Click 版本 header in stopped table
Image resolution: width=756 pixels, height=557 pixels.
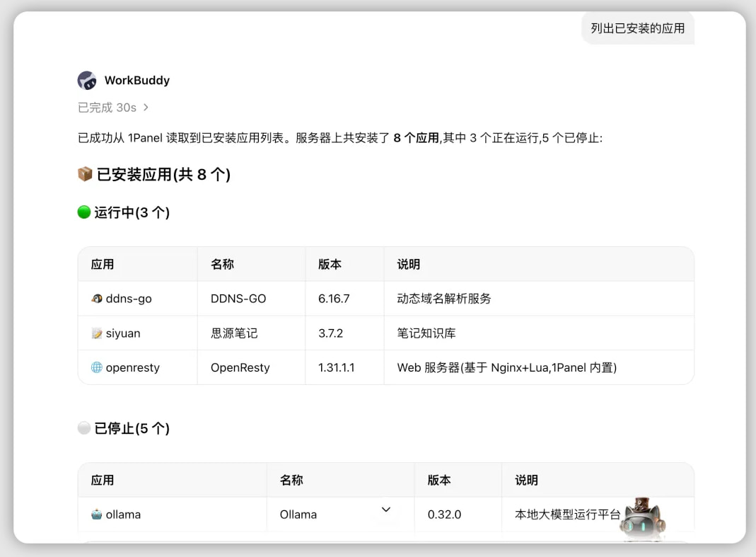click(439, 480)
